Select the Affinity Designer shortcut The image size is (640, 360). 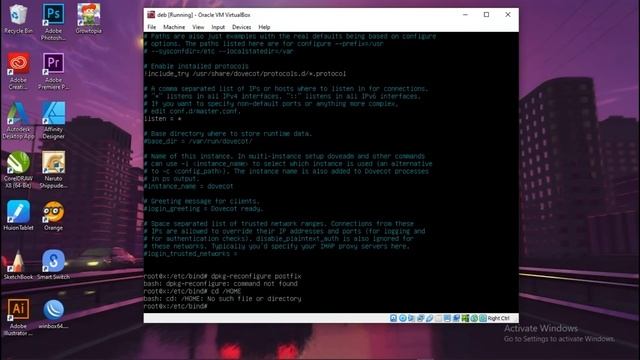(x=53, y=120)
